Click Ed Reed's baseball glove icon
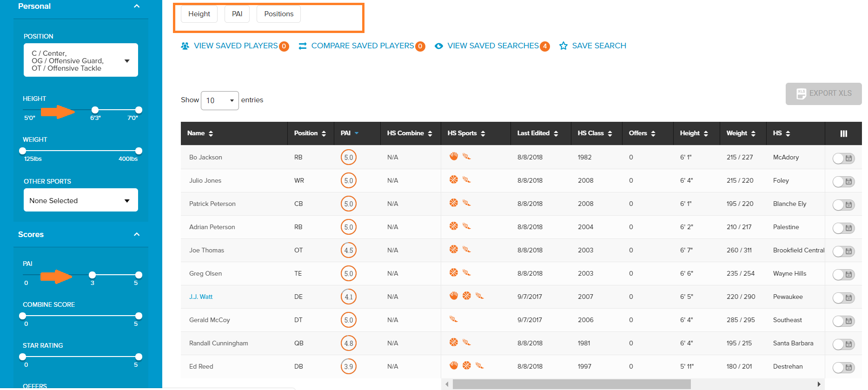The image size is (868, 390). pos(454,365)
